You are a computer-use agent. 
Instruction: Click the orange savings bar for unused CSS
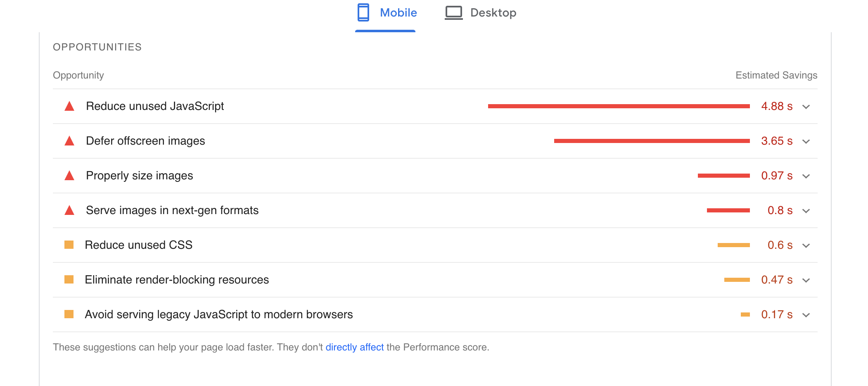click(x=733, y=245)
